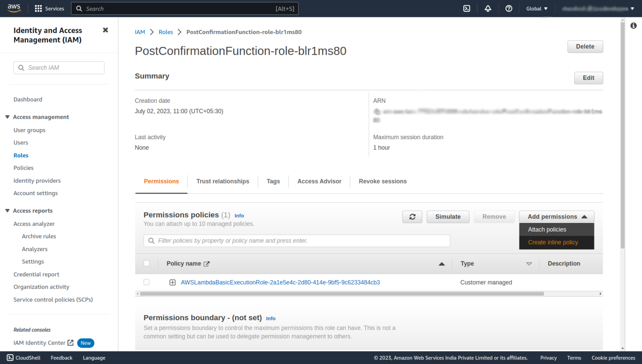This screenshot has width=642, height=364.
Task: Select Create inline policy from the menu
Action: click(553, 242)
